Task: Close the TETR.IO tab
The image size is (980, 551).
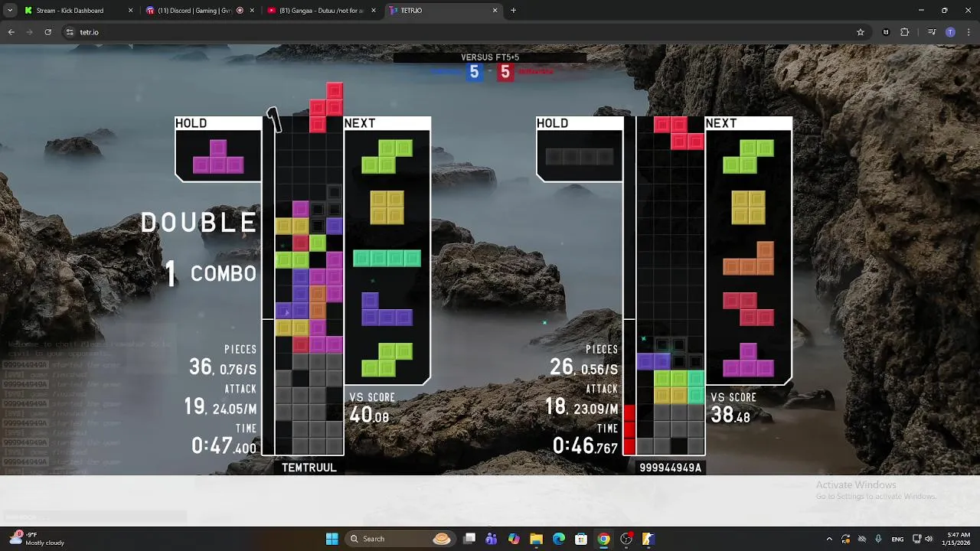Action: 495,11
